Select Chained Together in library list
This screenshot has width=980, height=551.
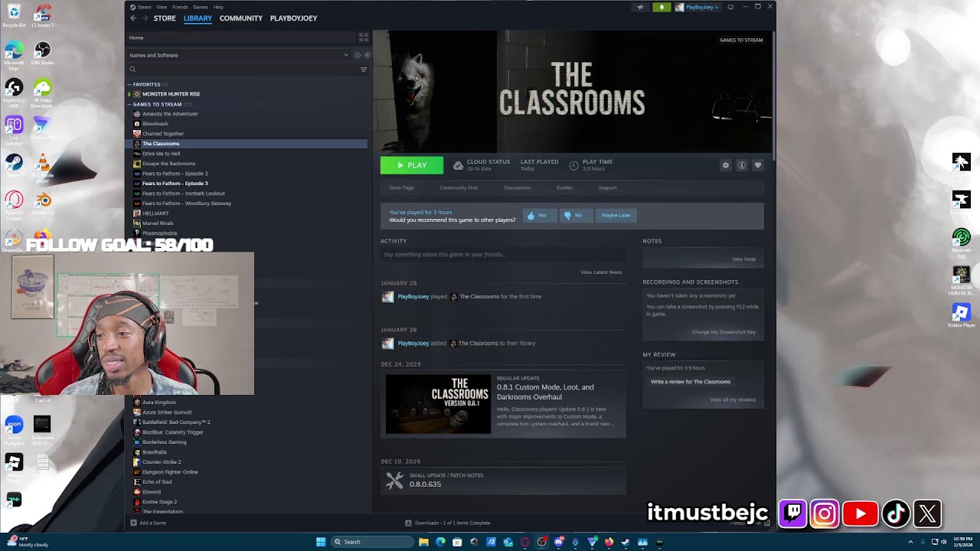click(x=162, y=134)
